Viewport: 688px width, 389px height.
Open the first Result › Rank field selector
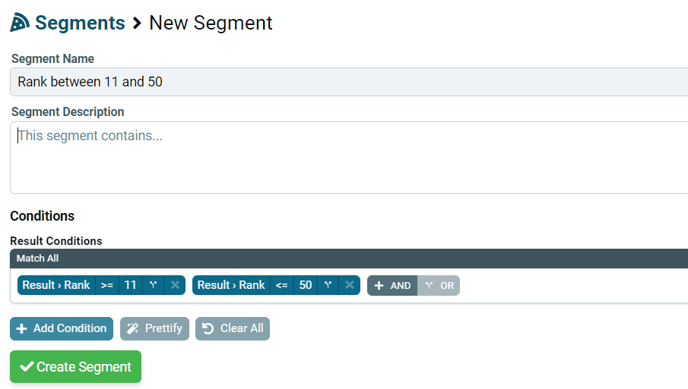[56, 285]
